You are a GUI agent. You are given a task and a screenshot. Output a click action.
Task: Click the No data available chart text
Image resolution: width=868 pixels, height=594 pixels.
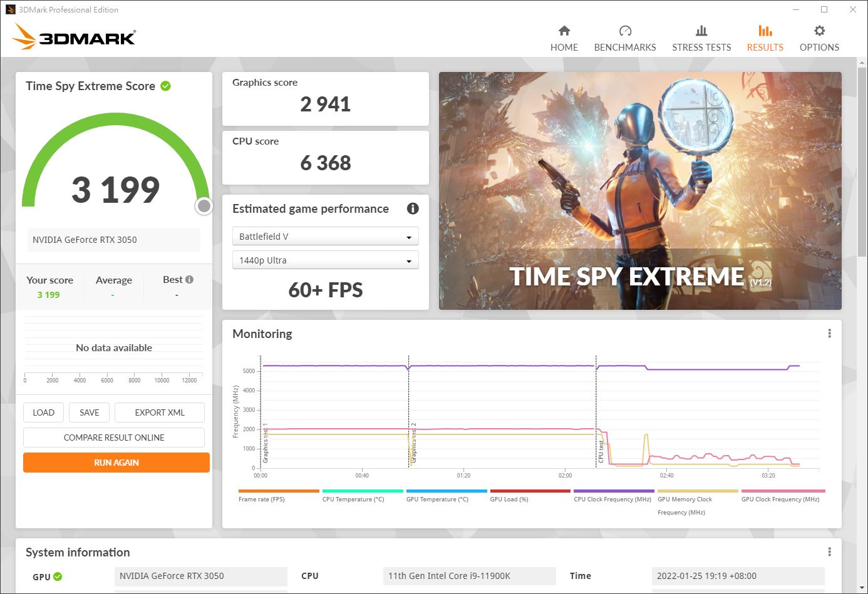pyautogui.click(x=114, y=348)
